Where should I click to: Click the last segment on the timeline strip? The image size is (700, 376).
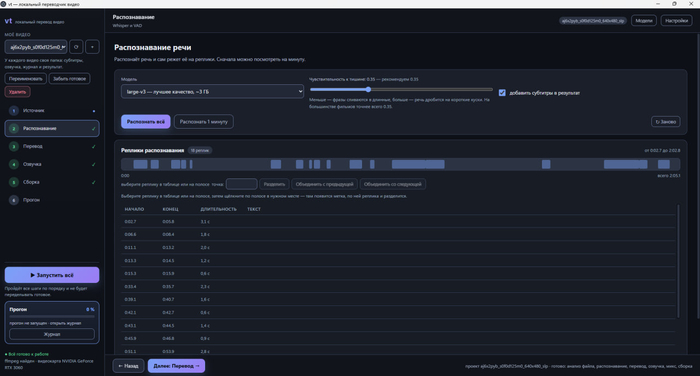click(x=664, y=164)
